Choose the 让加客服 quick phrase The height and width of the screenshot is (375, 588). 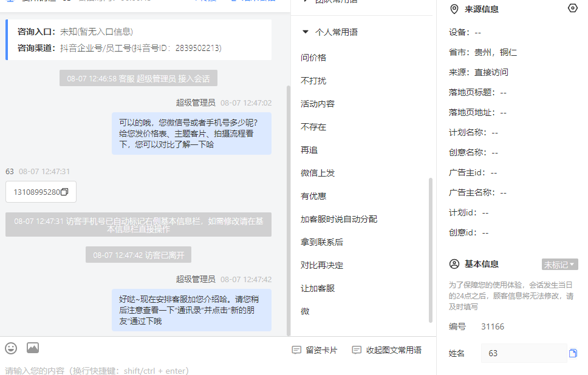click(x=318, y=288)
